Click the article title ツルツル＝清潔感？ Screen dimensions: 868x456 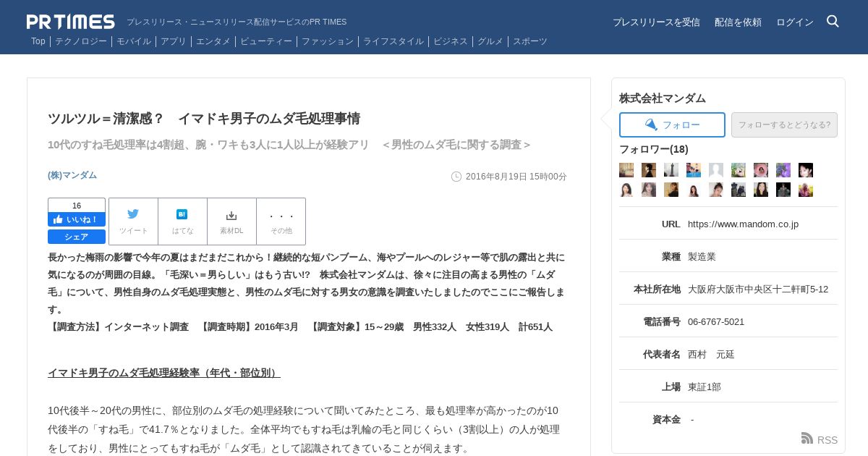204,119
